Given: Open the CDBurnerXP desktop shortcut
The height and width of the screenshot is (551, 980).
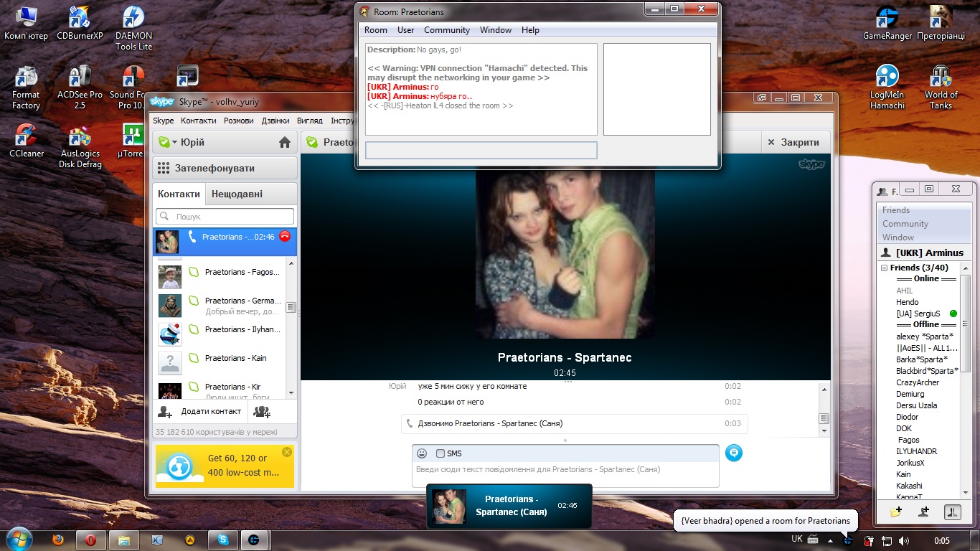Looking at the screenshot, I should click(80, 24).
